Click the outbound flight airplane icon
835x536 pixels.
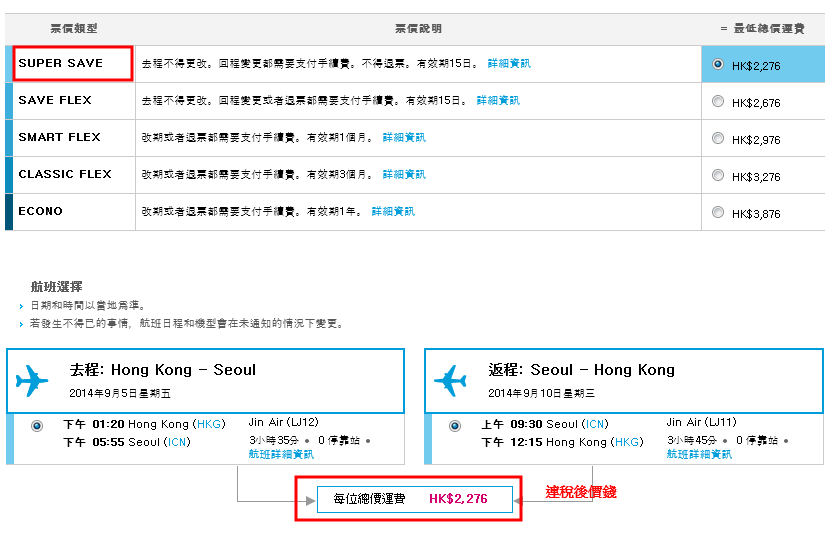pos(32,381)
